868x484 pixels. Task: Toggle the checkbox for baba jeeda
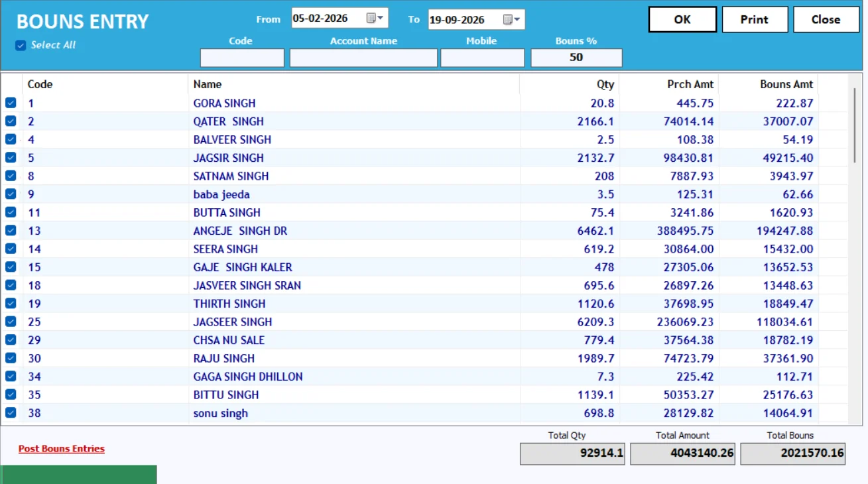coord(11,194)
